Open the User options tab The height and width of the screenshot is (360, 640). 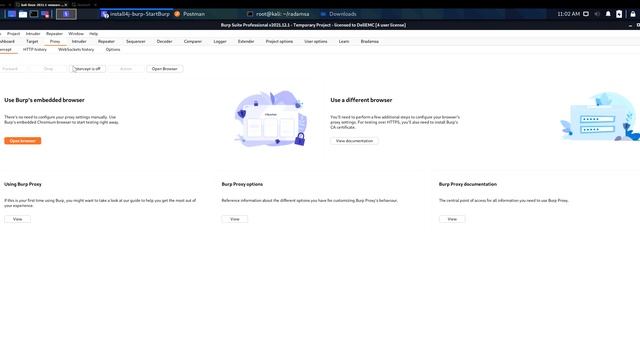(316, 41)
